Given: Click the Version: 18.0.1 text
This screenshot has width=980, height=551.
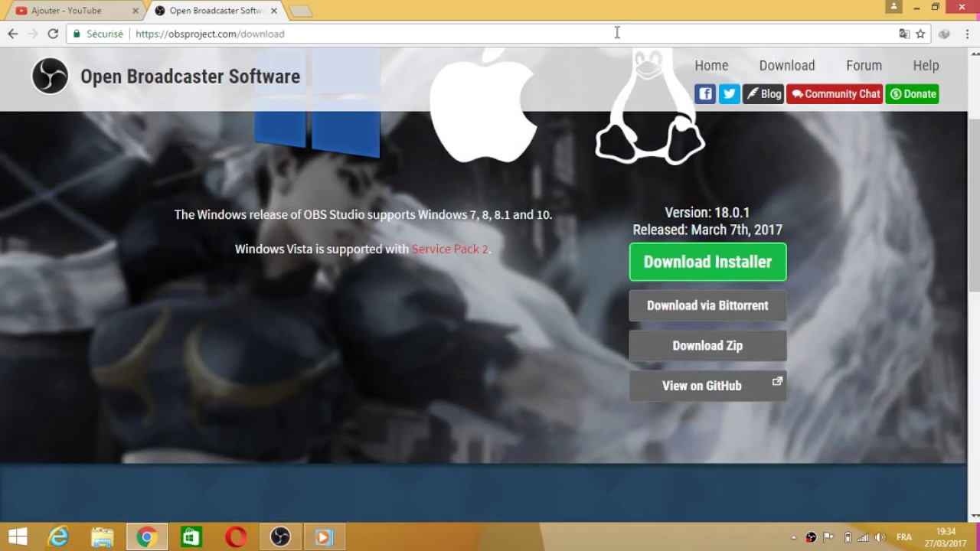Looking at the screenshot, I should [707, 213].
